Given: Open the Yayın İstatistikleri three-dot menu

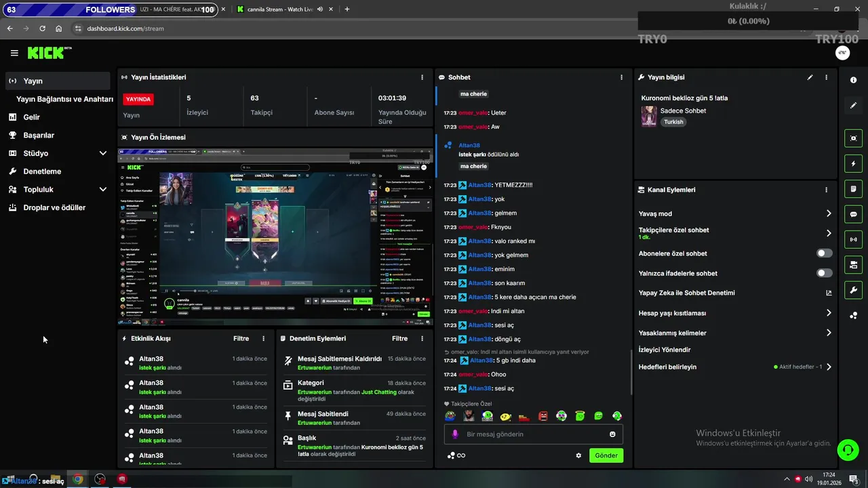Looking at the screenshot, I should 422,77.
